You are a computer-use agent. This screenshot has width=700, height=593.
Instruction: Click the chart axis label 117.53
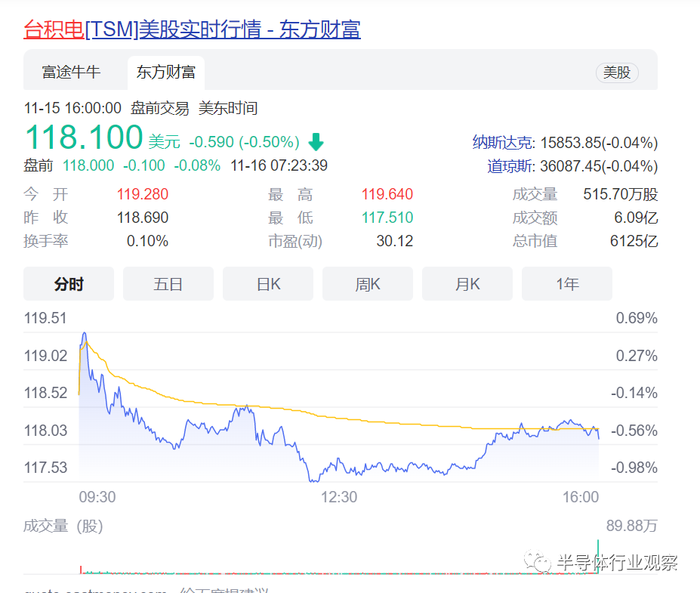pyautogui.click(x=45, y=468)
